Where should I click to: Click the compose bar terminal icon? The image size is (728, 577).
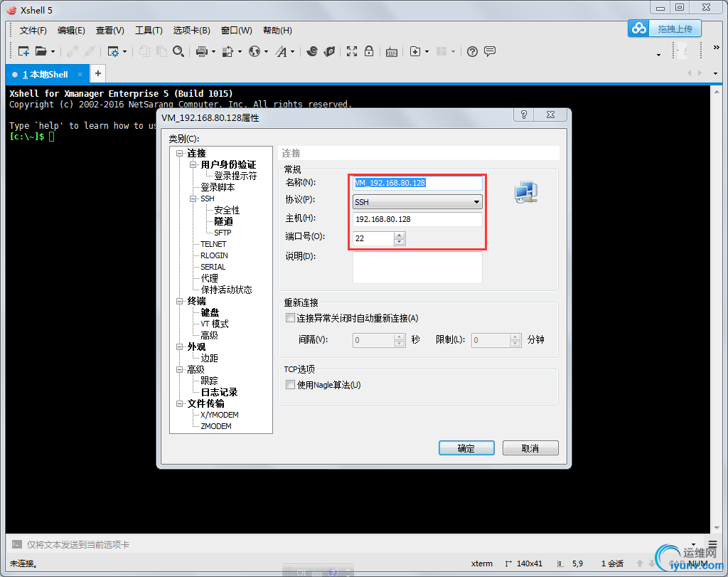click(x=17, y=544)
